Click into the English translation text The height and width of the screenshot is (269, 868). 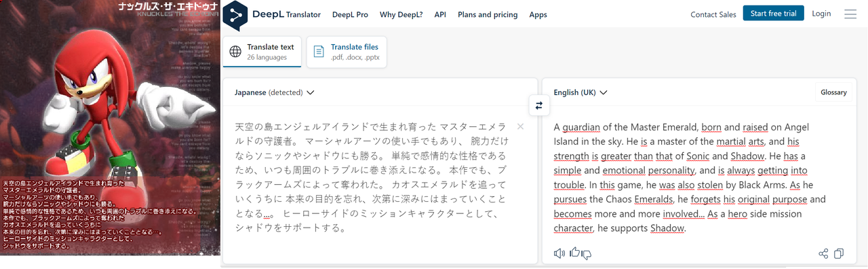point(690,177)
